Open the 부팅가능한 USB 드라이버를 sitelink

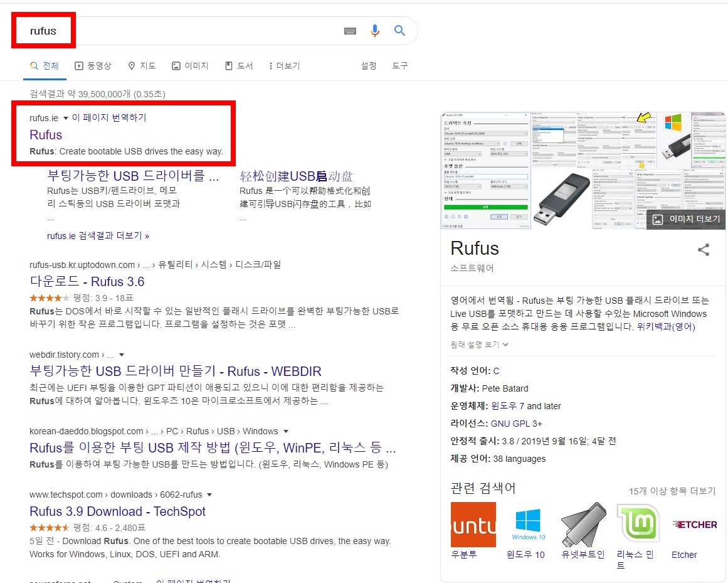[x=133, y=176]
